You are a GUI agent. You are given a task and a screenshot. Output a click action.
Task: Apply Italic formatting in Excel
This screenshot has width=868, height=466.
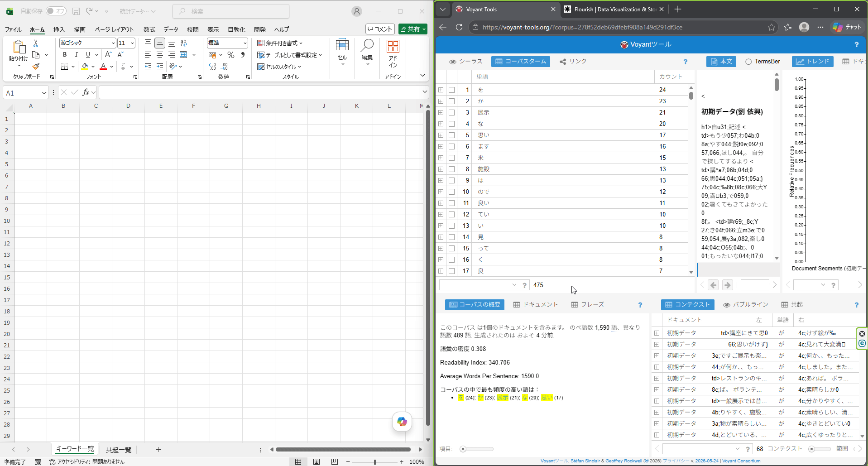[76, 54]
